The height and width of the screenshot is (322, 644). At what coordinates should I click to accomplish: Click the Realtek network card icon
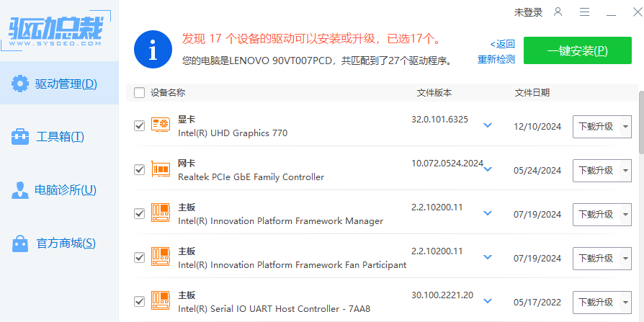(x=160, y=170)
